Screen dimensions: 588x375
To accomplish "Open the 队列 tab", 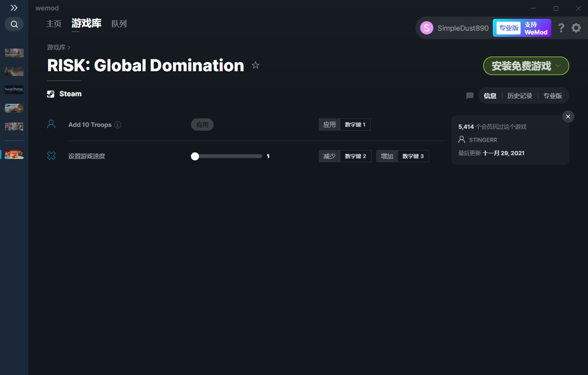I will pos(119,24).
